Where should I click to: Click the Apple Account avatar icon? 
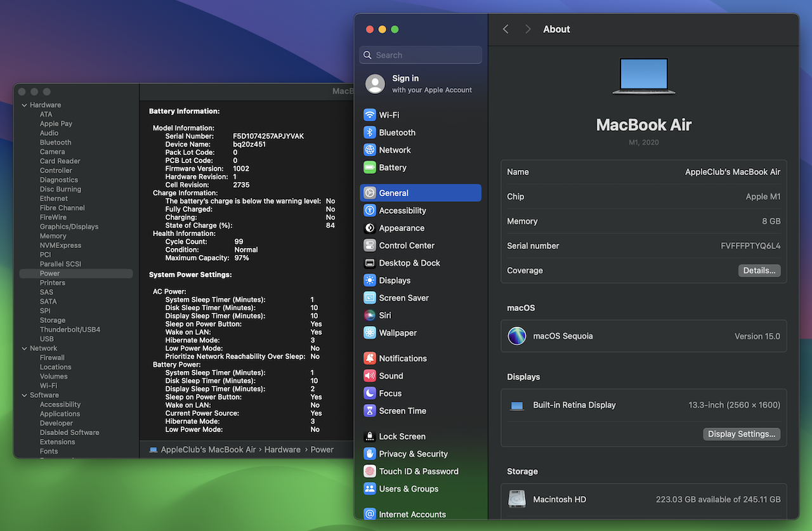coord(376,84)
